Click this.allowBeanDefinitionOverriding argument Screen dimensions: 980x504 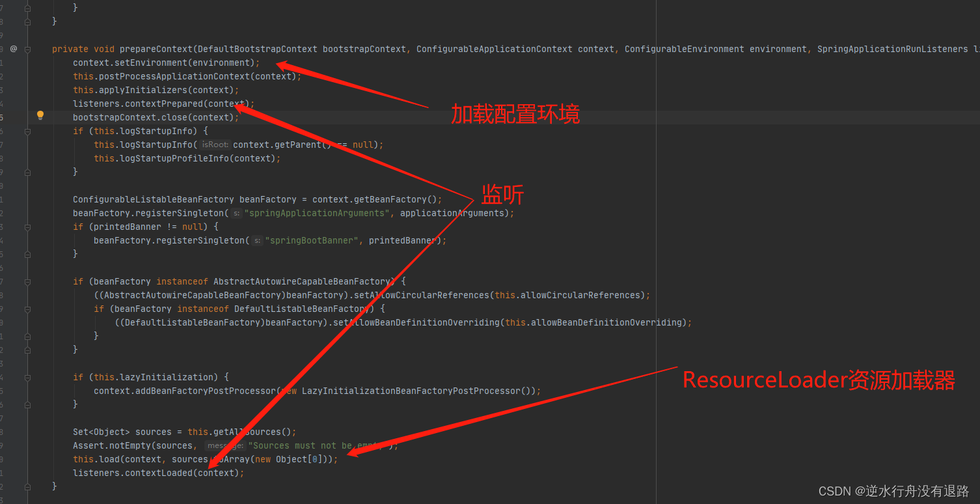tap(593, 322)
